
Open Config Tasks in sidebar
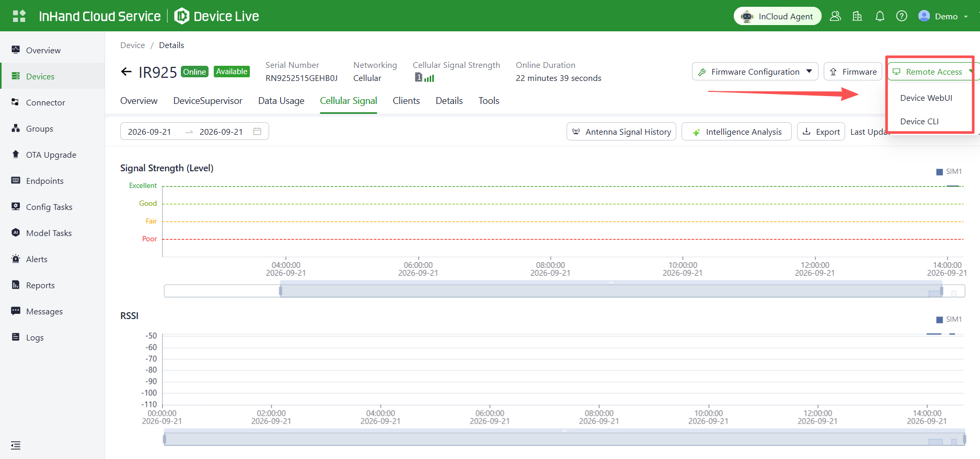(x=52, y=207)
